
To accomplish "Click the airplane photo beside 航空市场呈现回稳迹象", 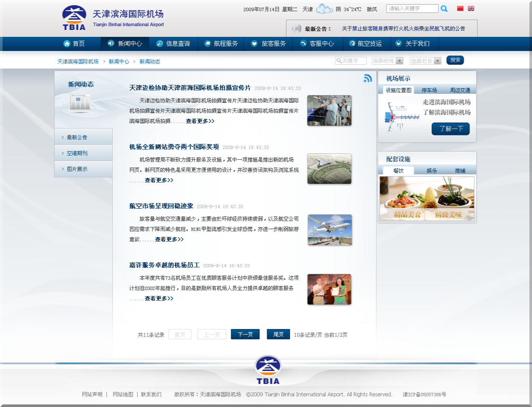I will 329,230.
